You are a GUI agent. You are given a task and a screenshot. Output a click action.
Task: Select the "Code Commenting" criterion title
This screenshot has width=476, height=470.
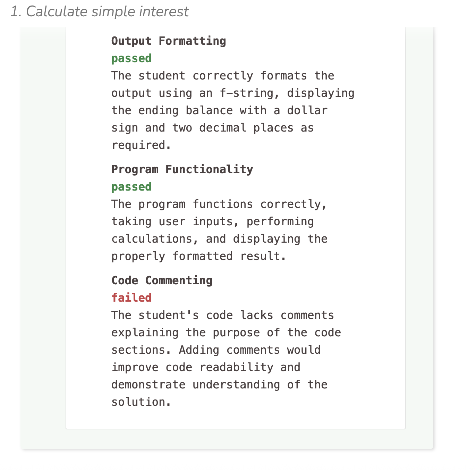tap(162, 280)
